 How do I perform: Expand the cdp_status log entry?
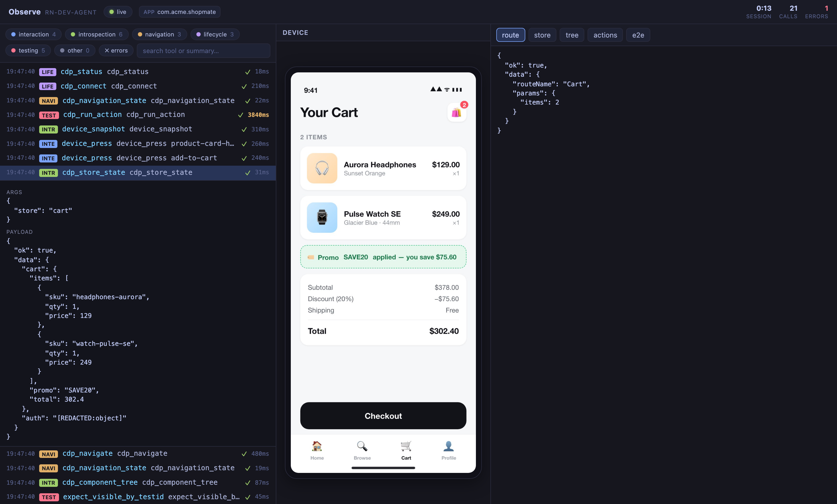pyautogui.click(x=138, y=72)
